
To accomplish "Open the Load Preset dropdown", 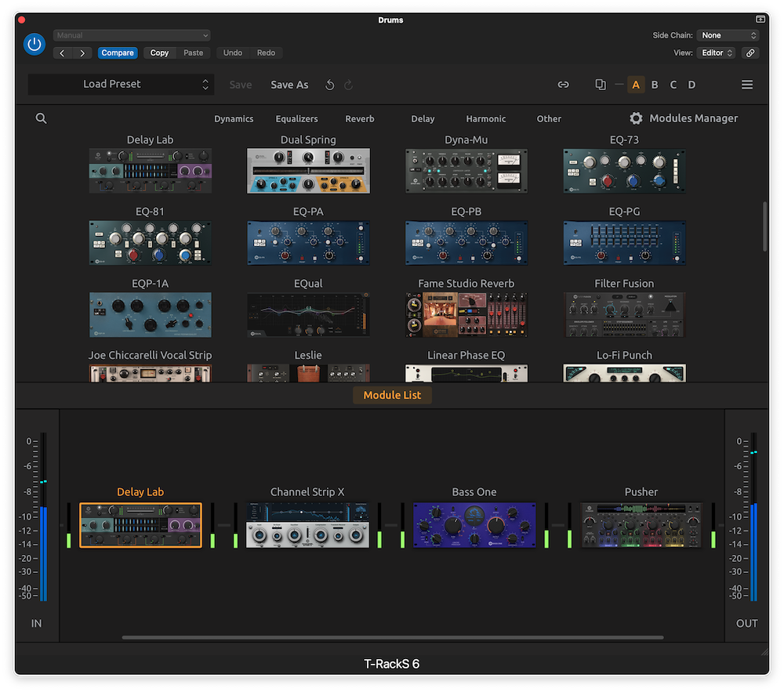I will point(122,84).
